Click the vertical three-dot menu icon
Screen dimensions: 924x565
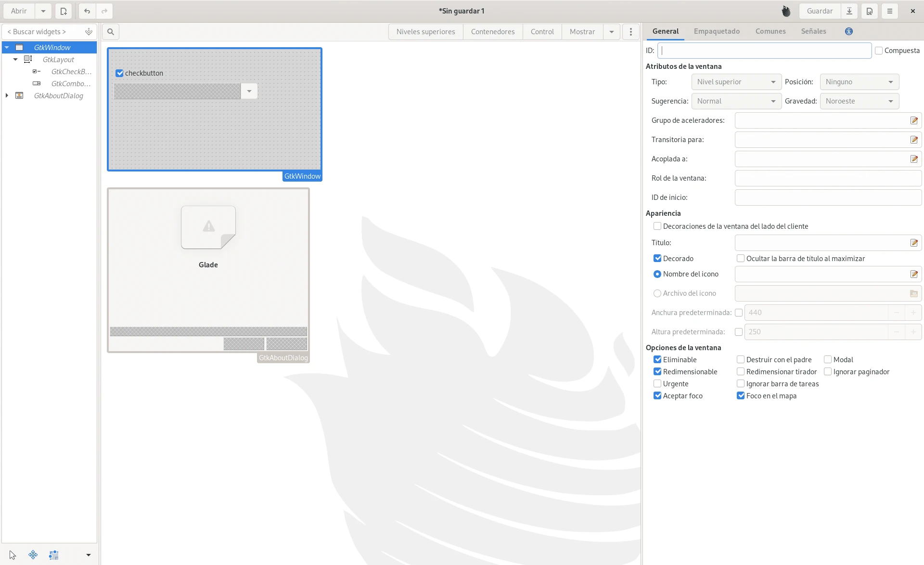click(x=631, y=32)
